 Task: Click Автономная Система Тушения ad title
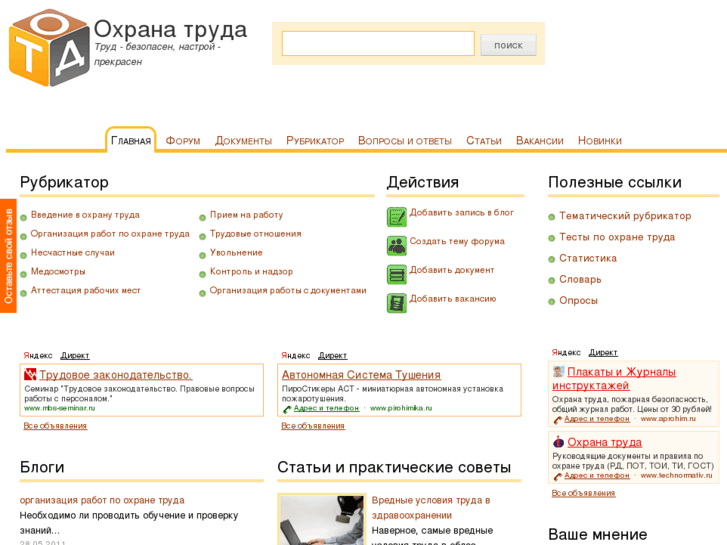click(361, 375)
